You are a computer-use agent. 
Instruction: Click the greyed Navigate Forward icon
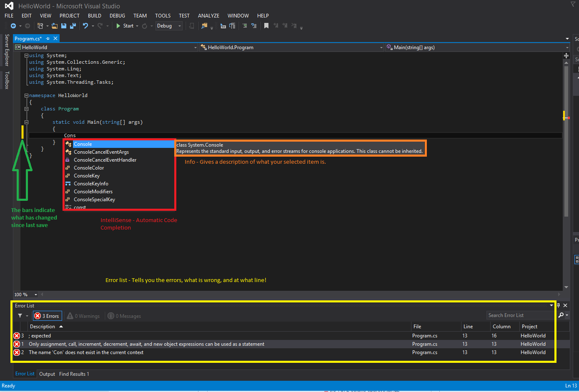[28, 26]
